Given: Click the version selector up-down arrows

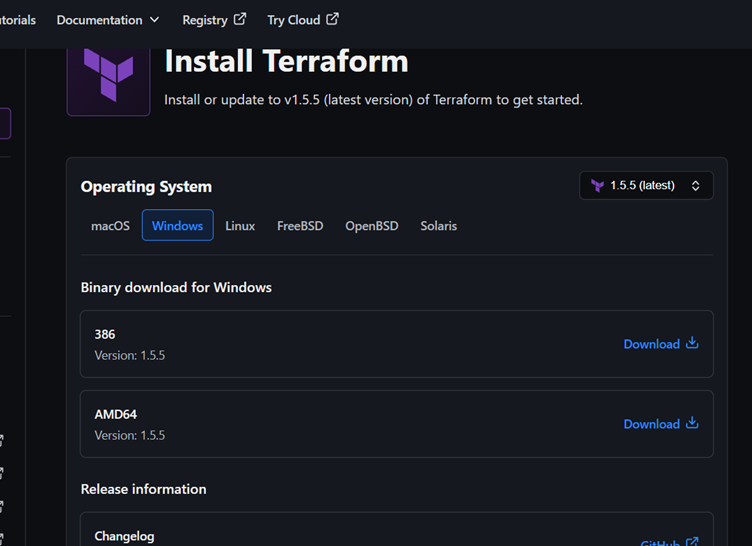Looking at the screenshot, I should coord(695,186).
